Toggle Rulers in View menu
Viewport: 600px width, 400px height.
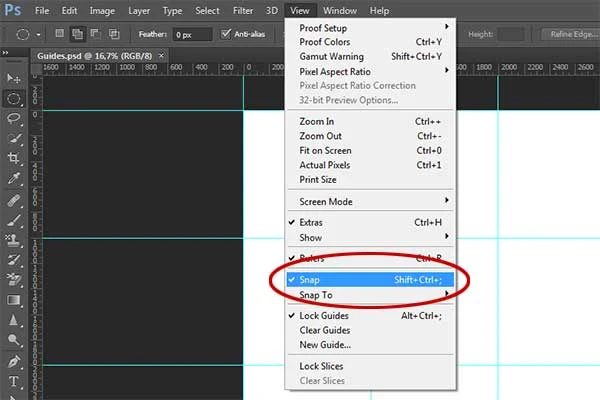coord(370,258)
